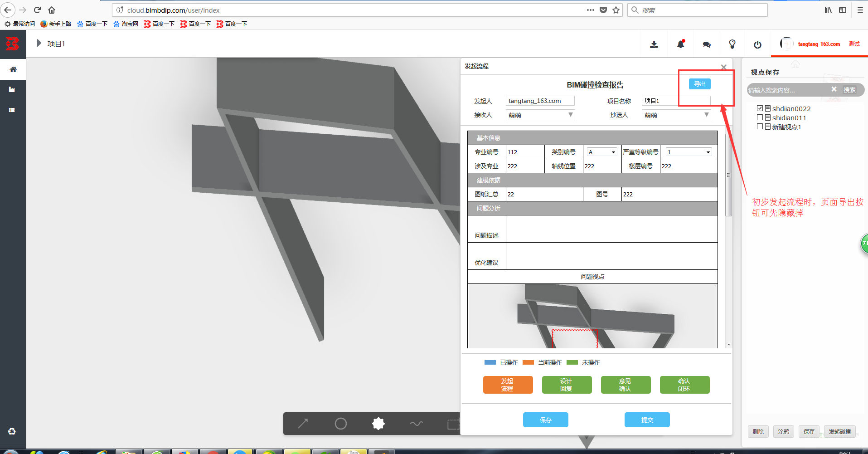The height and width of the screenshot is (454, 868).
Task: Click the 搜索 button in viewpoint panel
Action: (850, 90)
